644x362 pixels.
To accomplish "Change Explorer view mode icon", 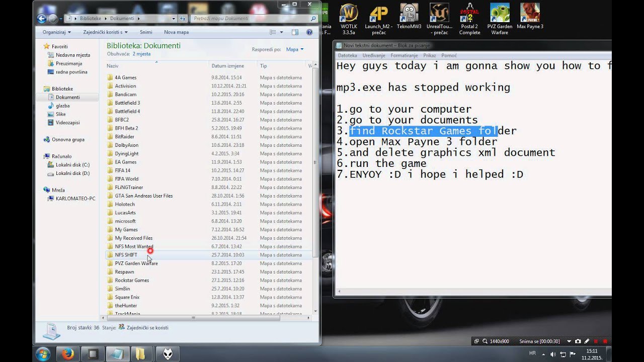I will (x=273, y=32).
